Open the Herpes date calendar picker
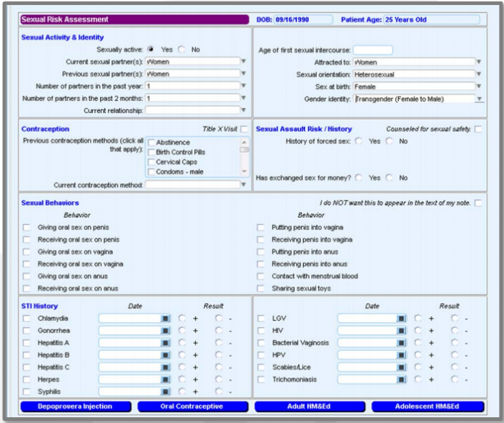 pos(165,380)
